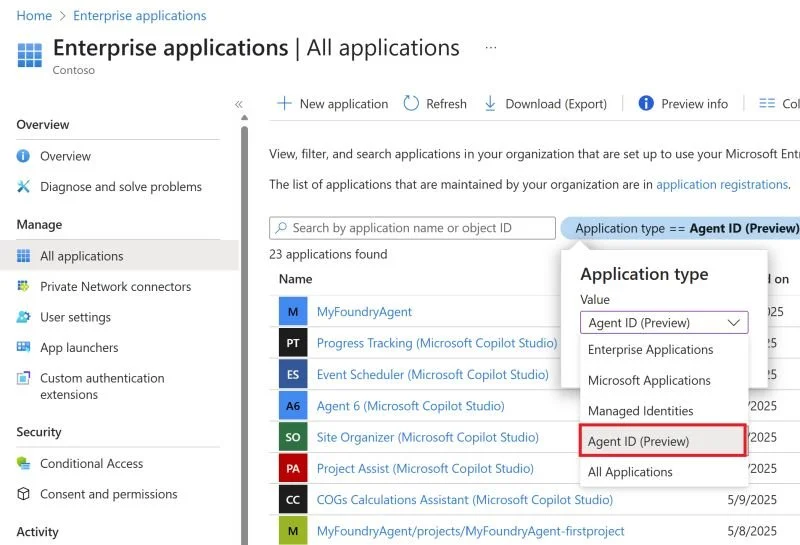The height and width of the screenshot is (545, 800).
Task: Click the CC avatar for COGs Calculations Assistant
Action: pos(293,500)
